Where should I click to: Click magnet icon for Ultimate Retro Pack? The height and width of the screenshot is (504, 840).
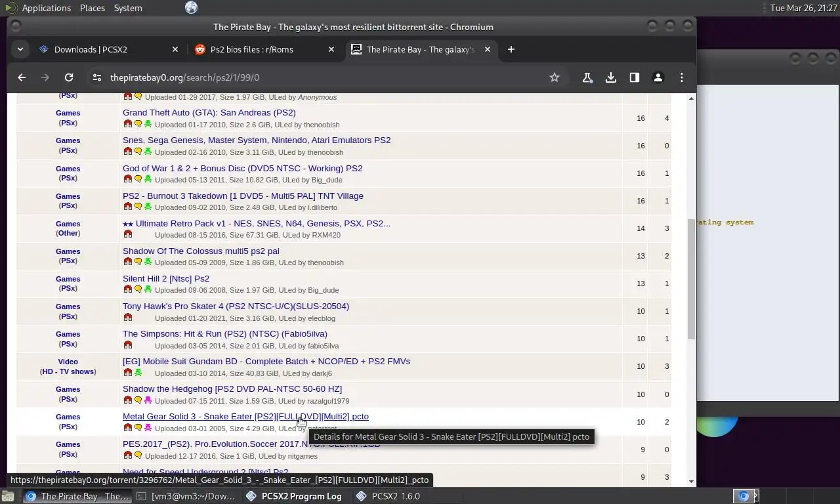pos(128,234)
